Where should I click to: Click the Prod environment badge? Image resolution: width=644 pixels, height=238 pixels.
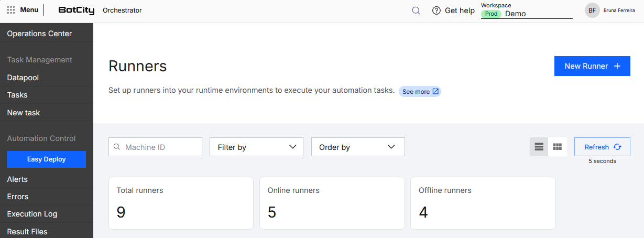click(491, 14)
